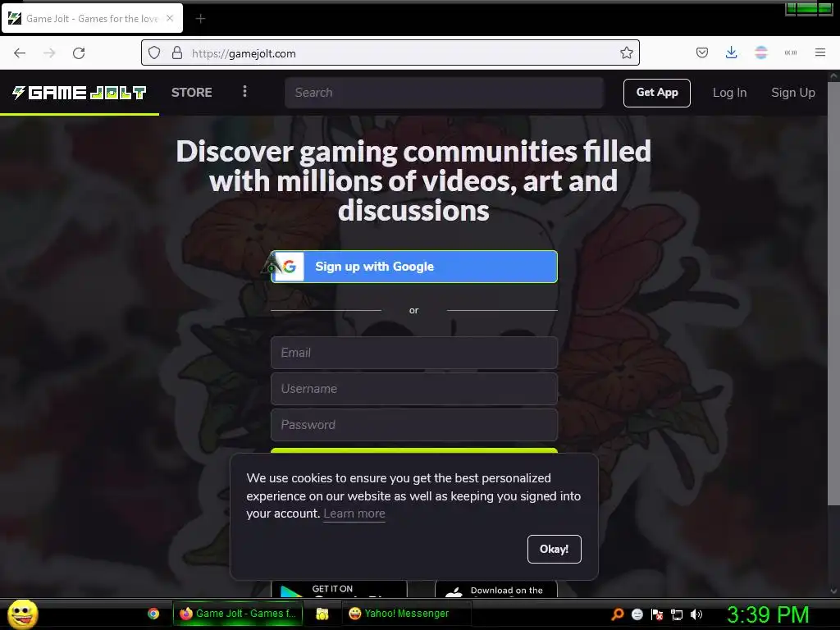Open the STORE section
Screen dimensions: 840x630
pyautogui.click(x=192, y=93)
